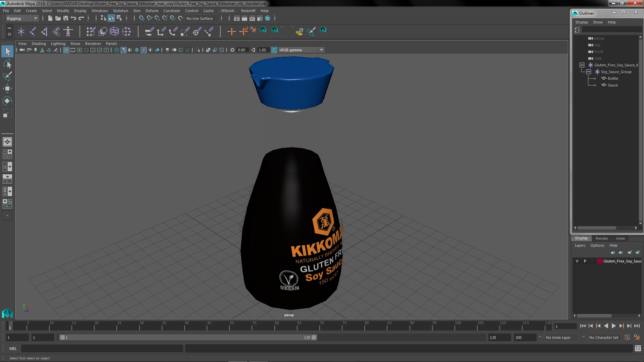Toggle wireframe shading in the viewport
Image resolution: width=644 pixels, height=362 pixels.
117,50
